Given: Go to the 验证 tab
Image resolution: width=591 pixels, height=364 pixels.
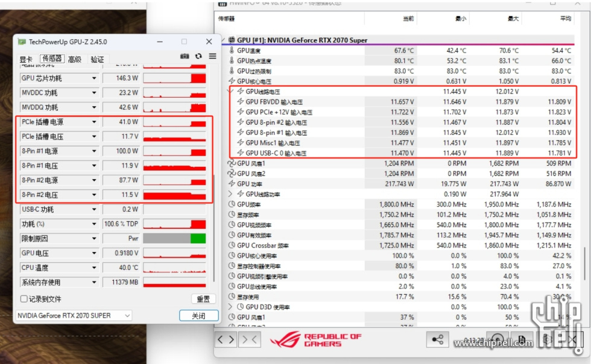Looking at the screenshot, I should [x=97, y=59].
